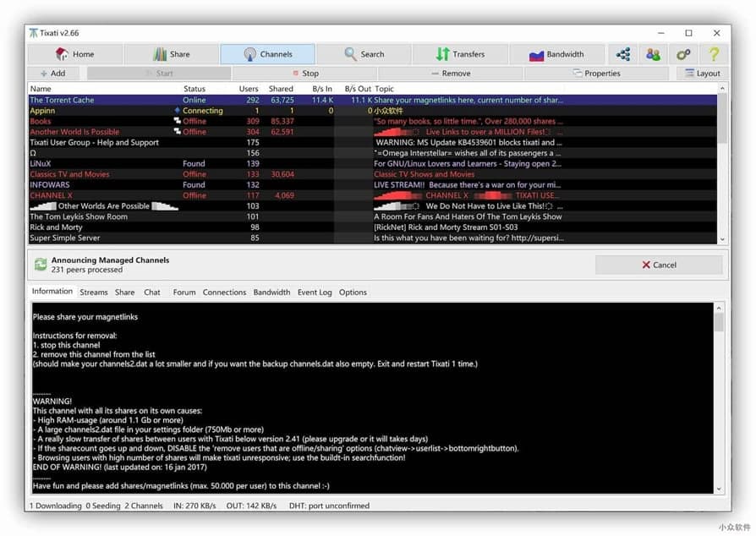Open the Layout options
756x536 pixels.
pyautogui.click(x=703, y=74)
